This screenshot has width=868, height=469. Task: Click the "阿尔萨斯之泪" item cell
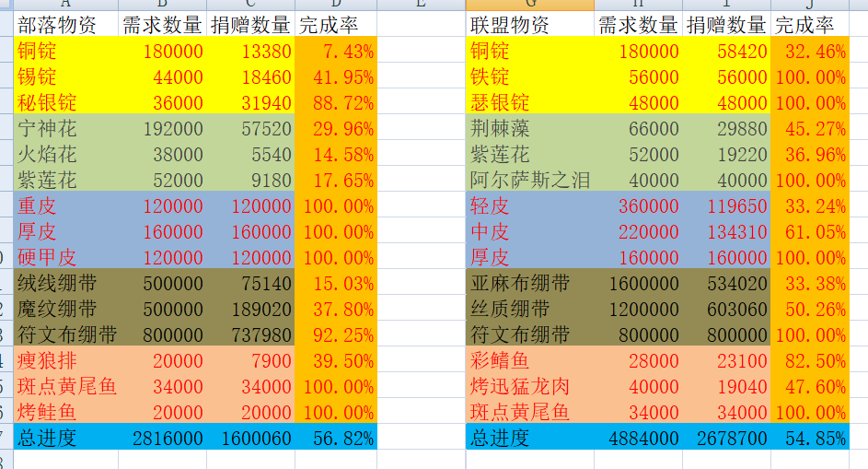pos(529,180)
